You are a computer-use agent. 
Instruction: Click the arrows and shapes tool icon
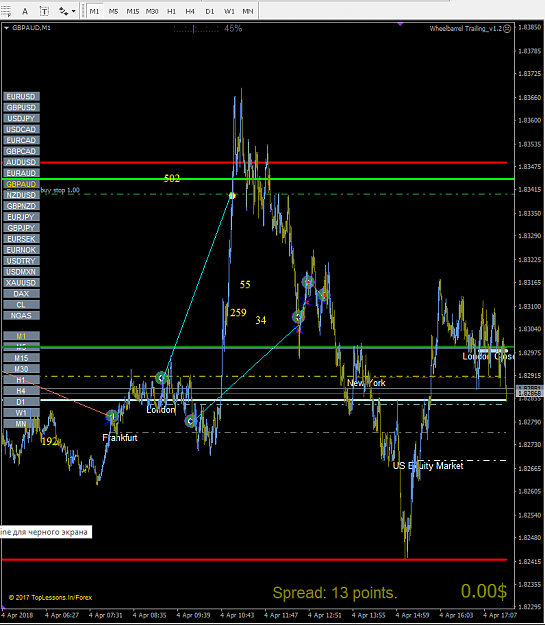pyautogui.click(x=63, y=11)
